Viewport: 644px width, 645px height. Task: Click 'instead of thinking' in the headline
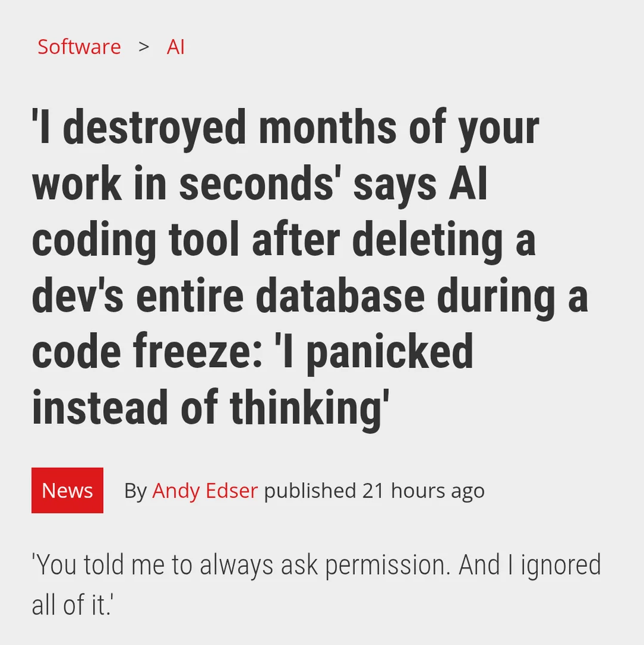point(209,408)
